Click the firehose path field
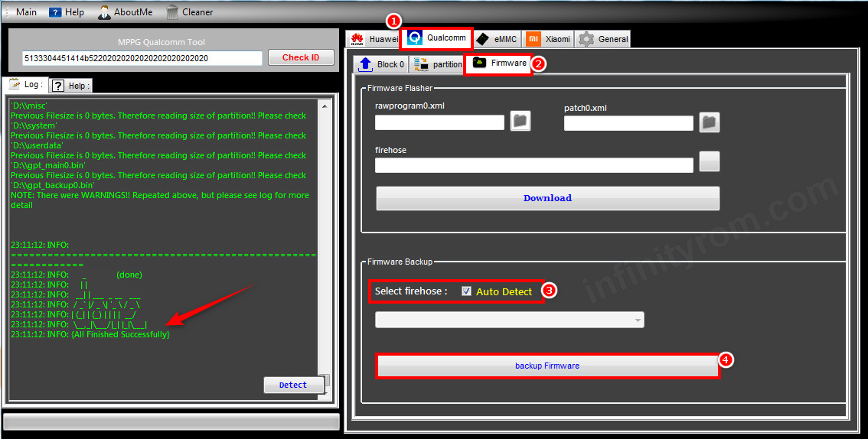 point(534,165)
